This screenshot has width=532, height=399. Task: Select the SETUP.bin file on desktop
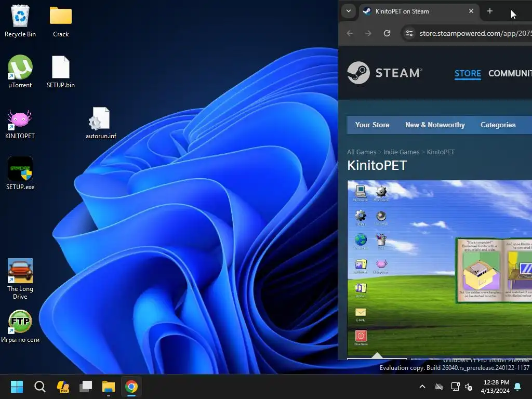61,72
